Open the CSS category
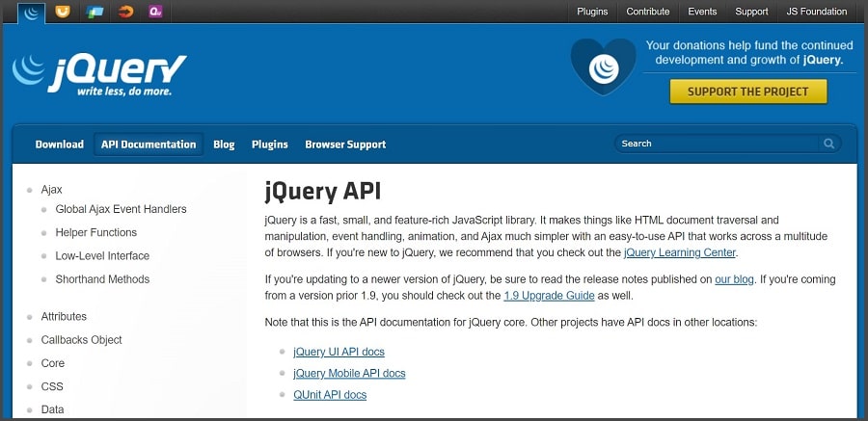This screenshot has height=421, width=868. pos(52,386)
